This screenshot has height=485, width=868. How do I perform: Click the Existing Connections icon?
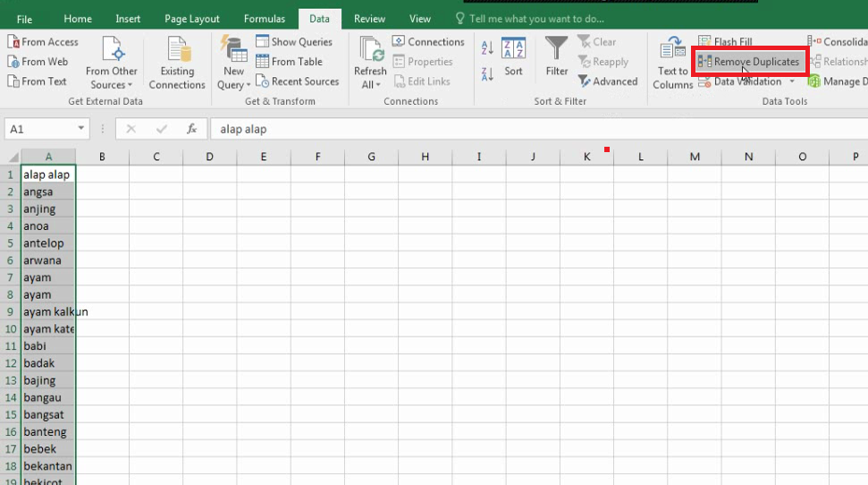(177, 63)
